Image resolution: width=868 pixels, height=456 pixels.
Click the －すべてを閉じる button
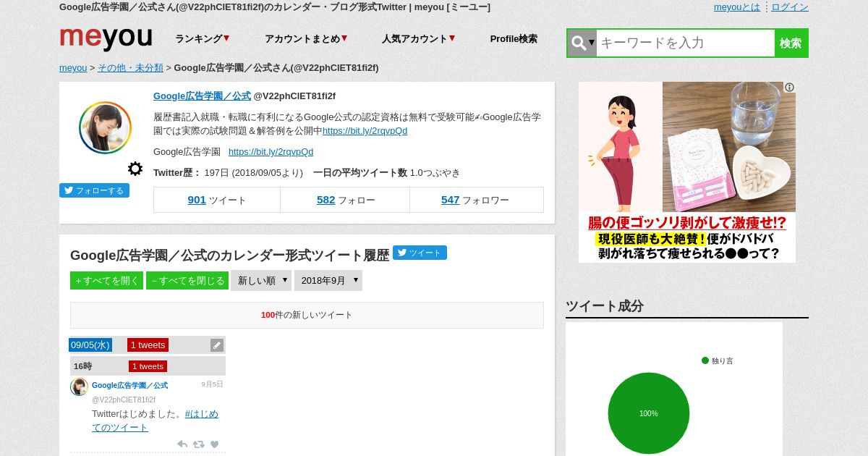[187, 281]
